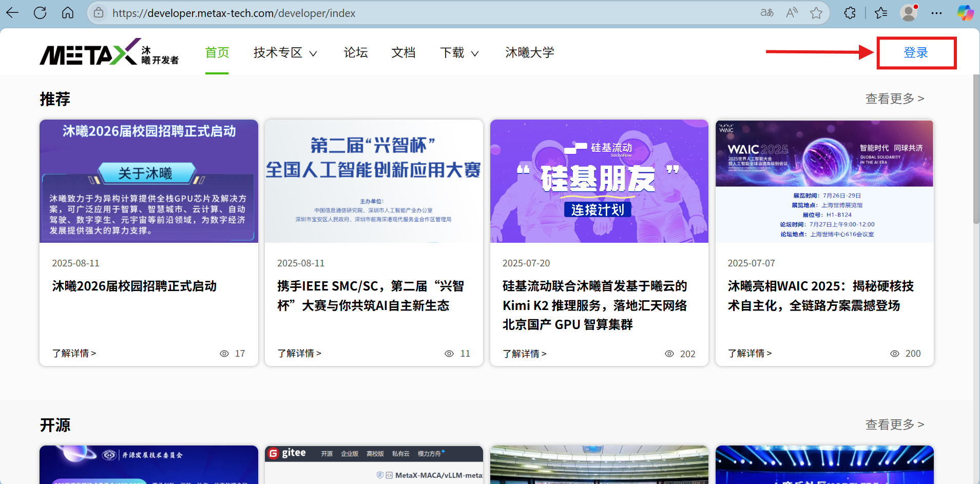Open the 沐曦大学 navigation item
This screenshot has height=484, width=980.
point(530,52)
